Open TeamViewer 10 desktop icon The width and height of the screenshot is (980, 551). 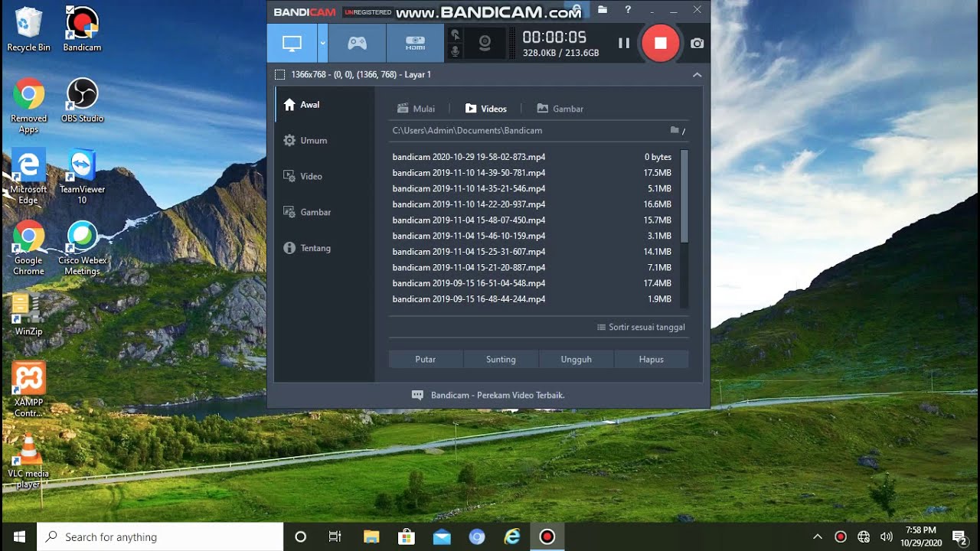pyautogui.click(x=82, y=177)
